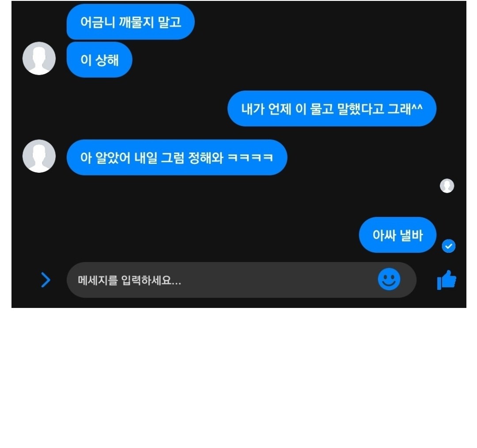Select the '내가 언제 이 물고 말했다고 그래^^' bubble
477x448 pixels.
(332, 108)
